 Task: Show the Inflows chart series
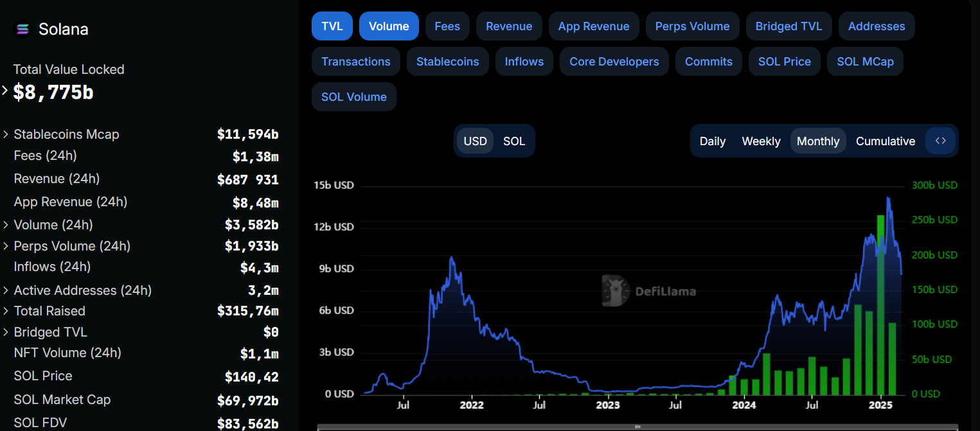pyautogui.click(x=524, y=62)
